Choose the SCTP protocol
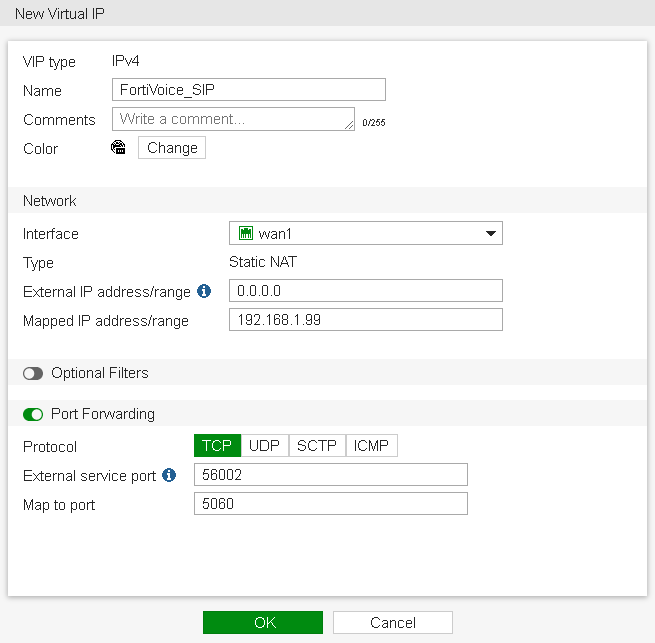The height and width of the screenshot is (643, 655). point(317,446)
